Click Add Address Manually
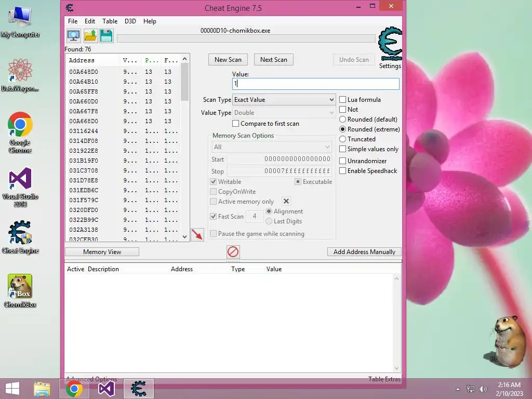Screen dimensions: 532x399 tap(364, 252)
